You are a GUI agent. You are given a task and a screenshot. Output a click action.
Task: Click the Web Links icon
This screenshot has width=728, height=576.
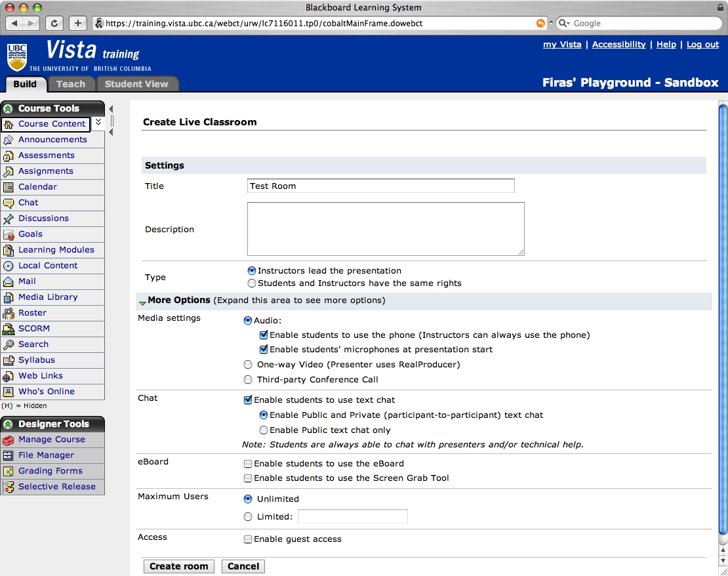[8, 376]
